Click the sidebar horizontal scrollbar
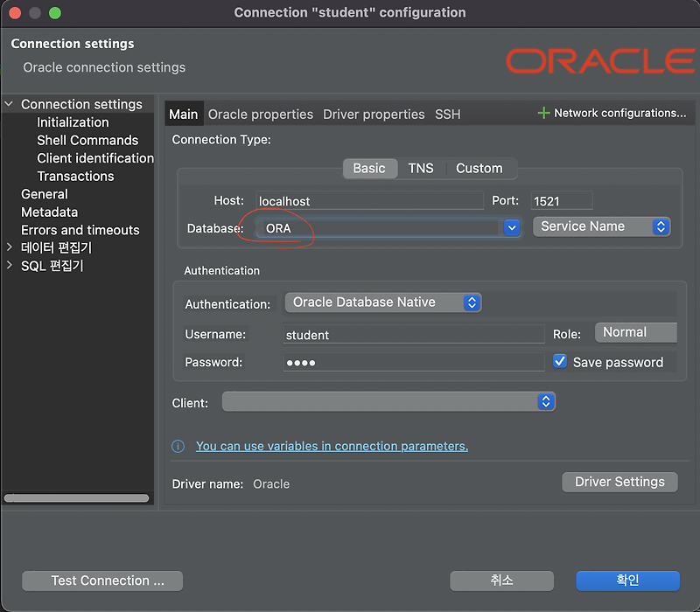 (76, 497)
